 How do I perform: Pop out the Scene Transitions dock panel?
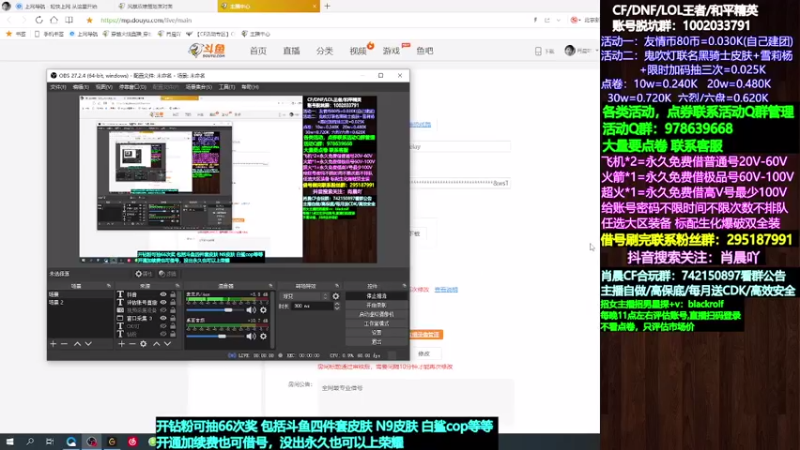click(337, 286)
